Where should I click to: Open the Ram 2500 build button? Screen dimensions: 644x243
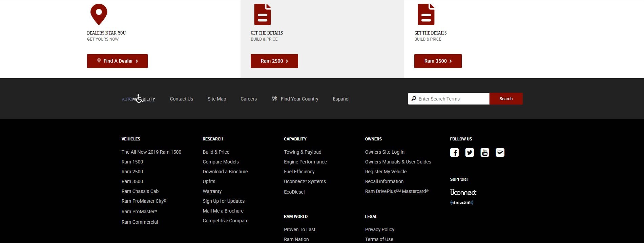(x=274, y=61)
